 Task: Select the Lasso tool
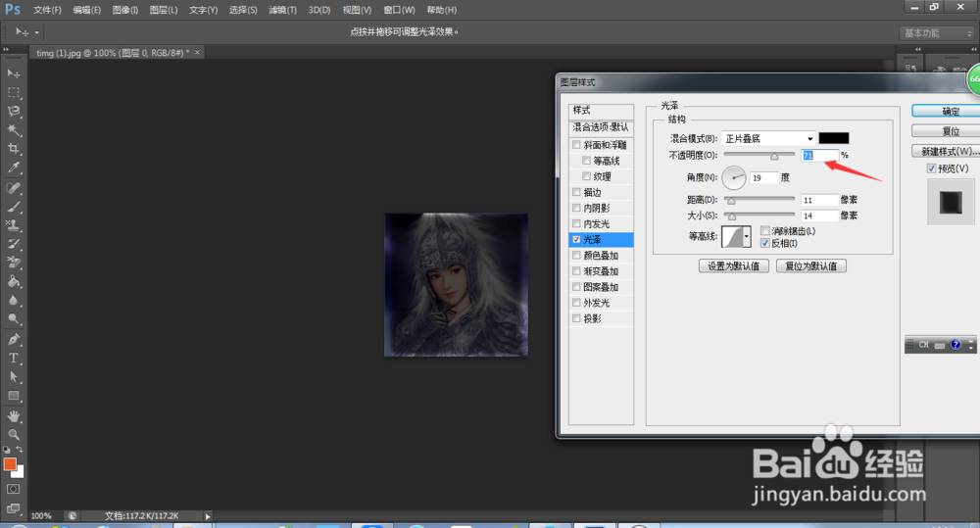pyautogui.click(x=13, y=112)
